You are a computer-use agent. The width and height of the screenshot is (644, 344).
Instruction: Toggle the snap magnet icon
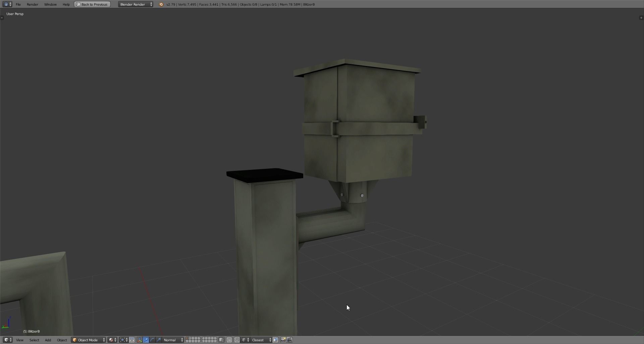tap(237, 340)
